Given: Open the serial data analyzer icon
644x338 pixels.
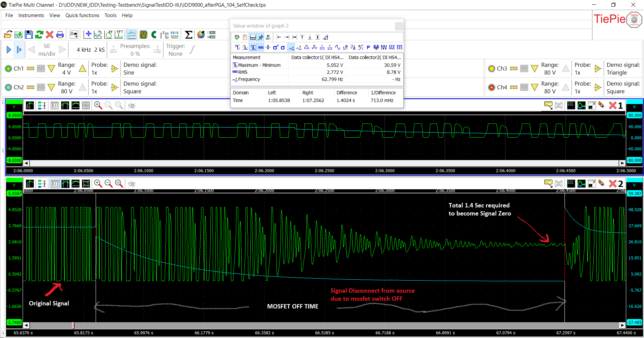Looking at the screenshot, I should click(x=175, y=35).
